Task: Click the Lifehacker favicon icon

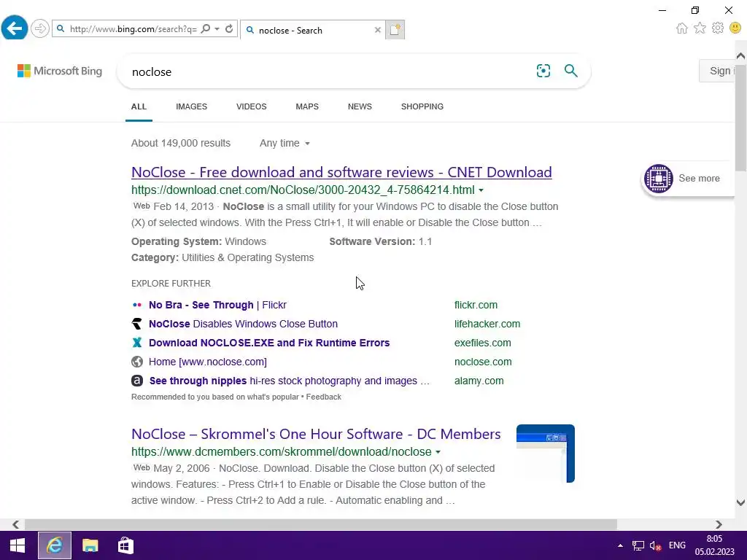Action: [x=136, y=324]
